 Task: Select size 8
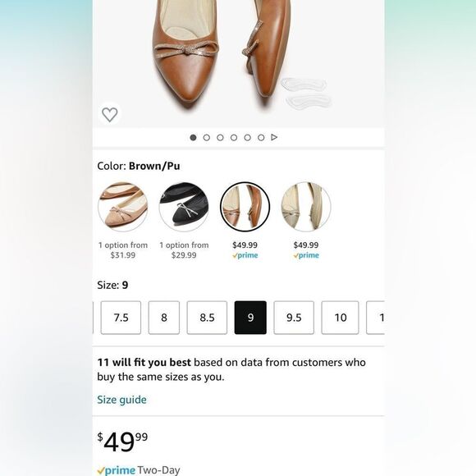164,318
